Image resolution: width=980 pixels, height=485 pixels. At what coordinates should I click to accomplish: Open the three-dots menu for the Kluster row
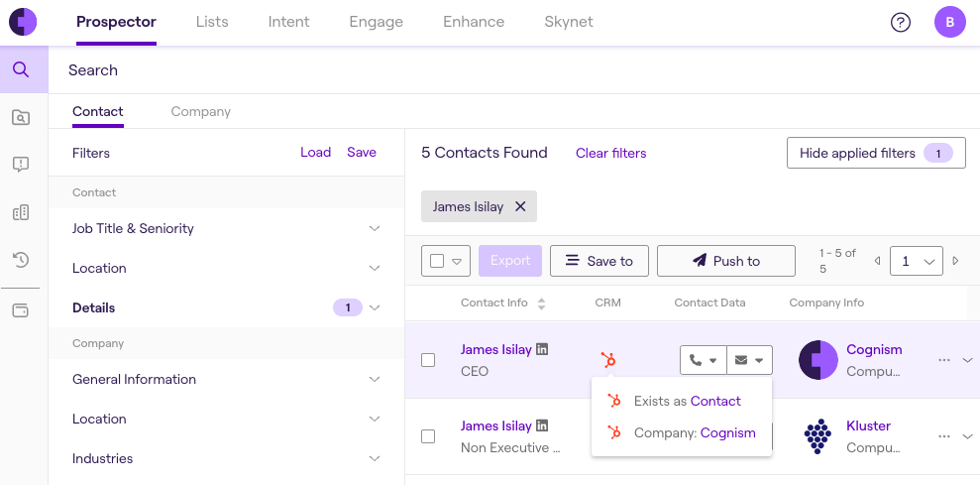coord(943,436)
